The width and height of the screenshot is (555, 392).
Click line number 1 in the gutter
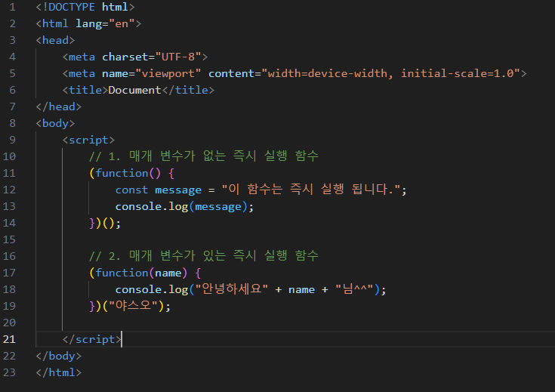12,7
